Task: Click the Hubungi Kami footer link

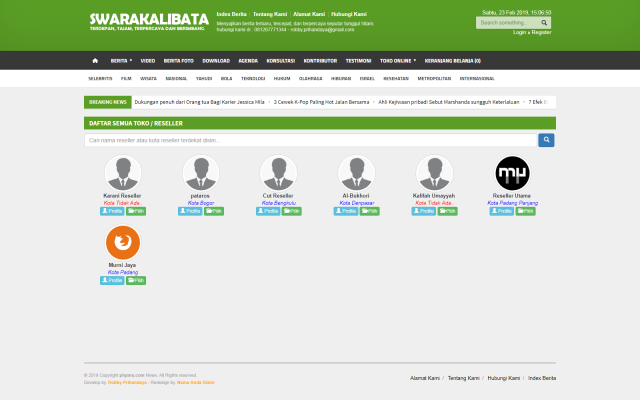Action: click(x=503, y=378)
